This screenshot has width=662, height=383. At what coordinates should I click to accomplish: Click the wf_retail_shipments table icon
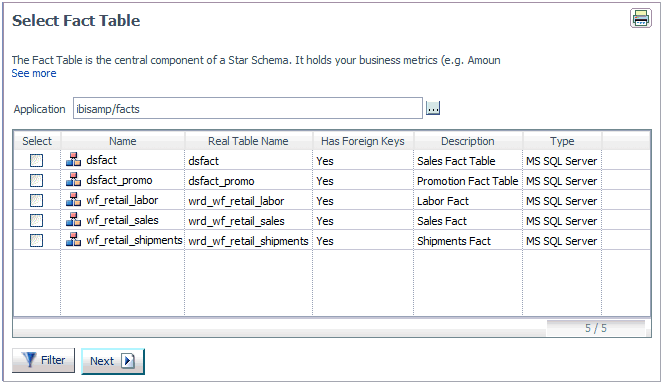coord(73,239)
